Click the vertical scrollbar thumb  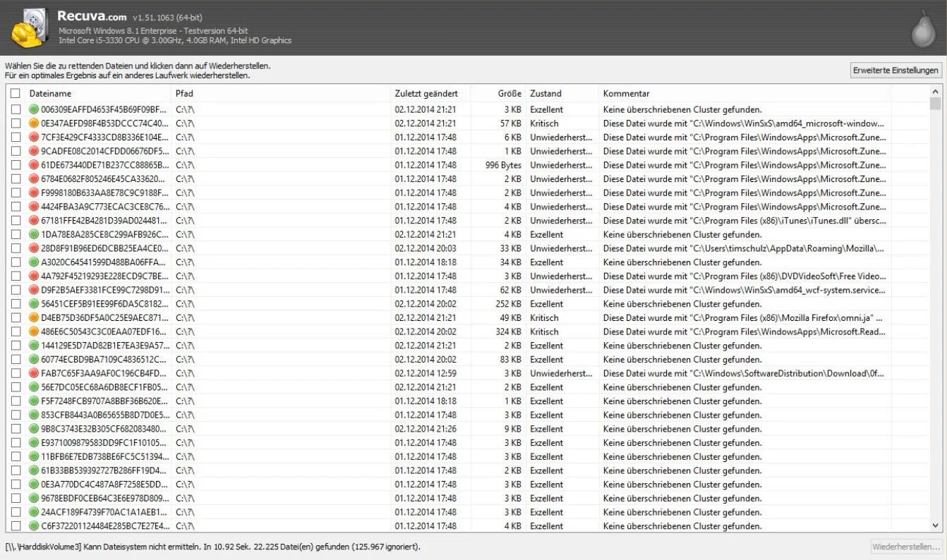click(936, 104)
